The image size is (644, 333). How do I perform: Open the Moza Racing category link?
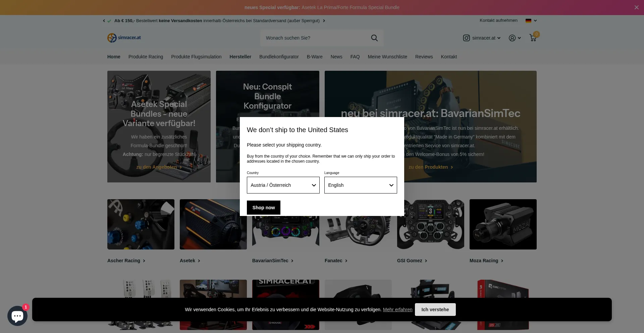486,261
